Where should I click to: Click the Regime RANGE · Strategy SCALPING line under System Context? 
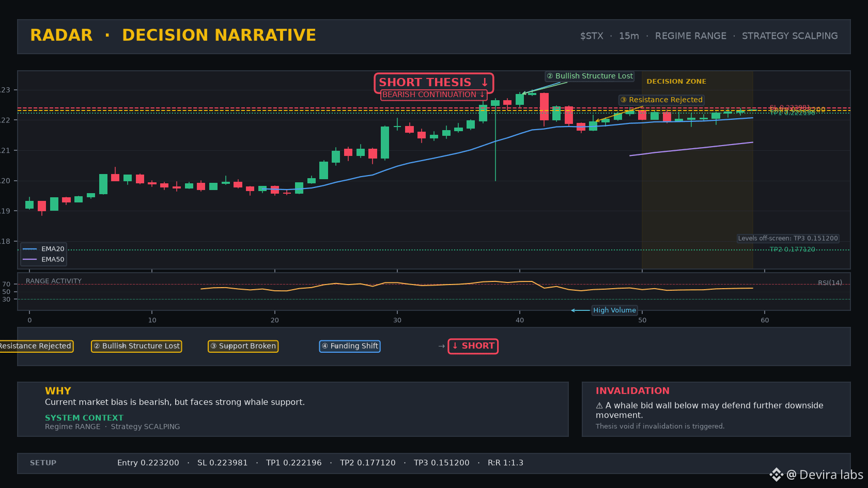click(x=113, y=427)
